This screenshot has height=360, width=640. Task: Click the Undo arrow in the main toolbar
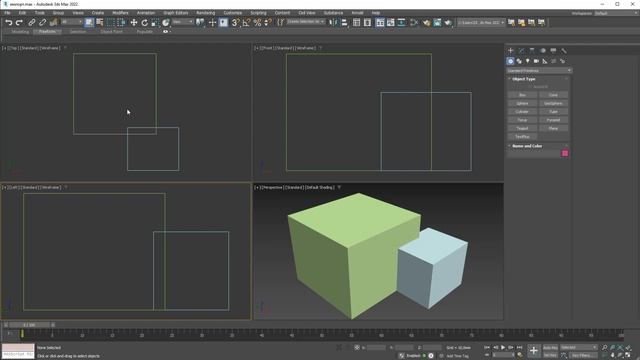pyautogui.click(x=9, y=22)
